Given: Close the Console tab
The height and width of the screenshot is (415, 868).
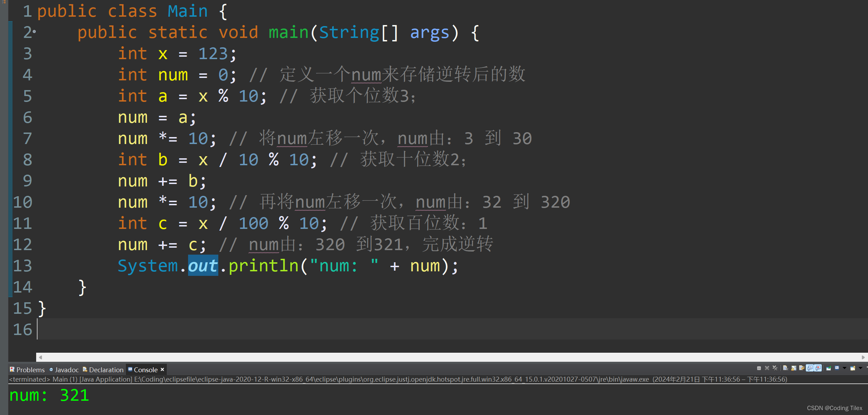Looking at the screenshot, I should click(162, 369).
